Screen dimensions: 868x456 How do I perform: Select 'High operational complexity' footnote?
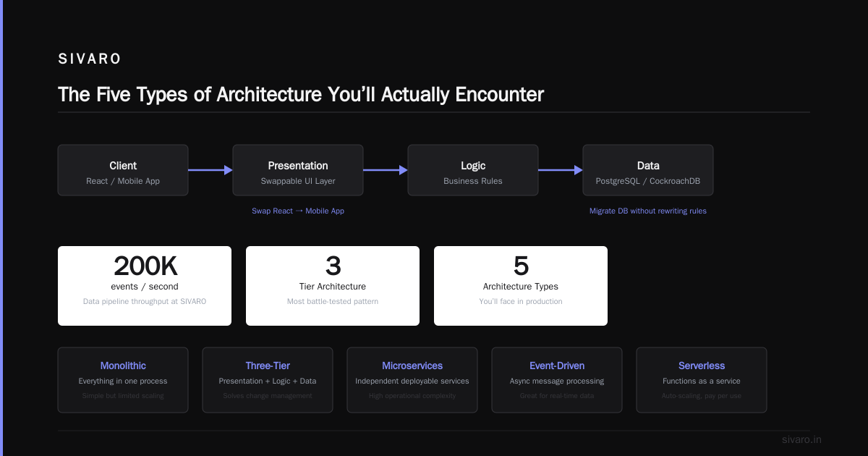tap(412, 396)
